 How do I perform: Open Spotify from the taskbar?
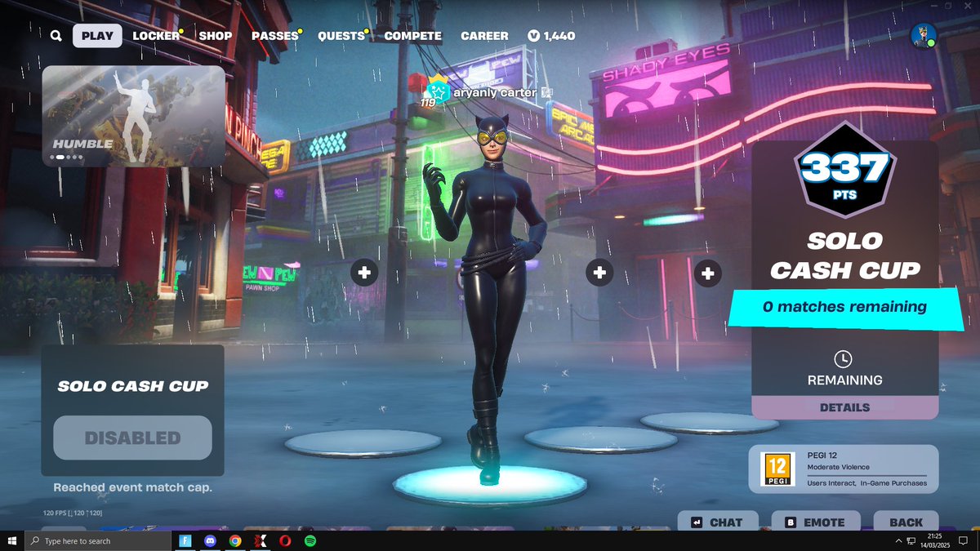(310, 540)
